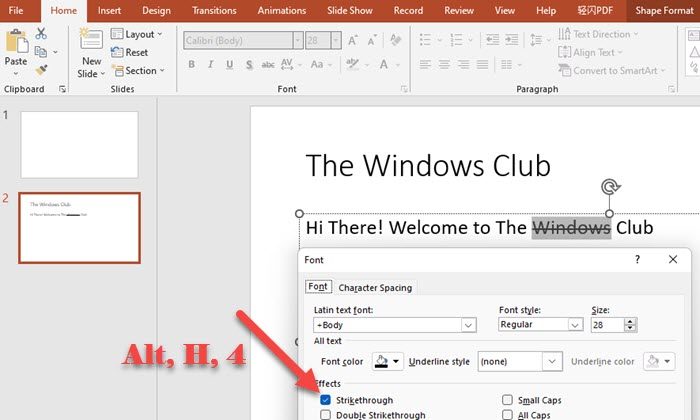This screenshot has height=420, width=700.
Task: Pick a Font color in dialog
Action: coord(387,361)
